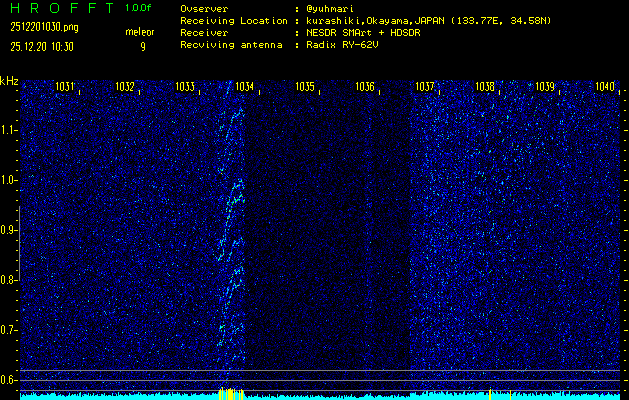Click the Receiving Location field label
The image size is (629, 400).
(234, 21)
